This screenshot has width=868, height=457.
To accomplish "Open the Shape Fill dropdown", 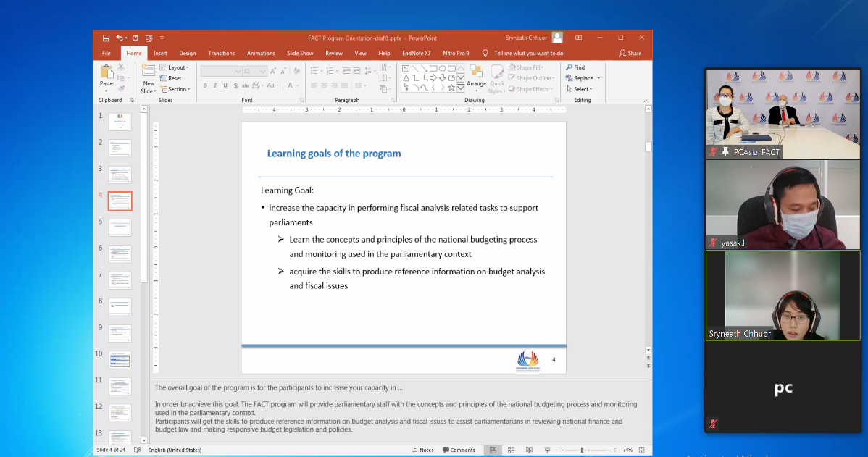I will [527, 67].
